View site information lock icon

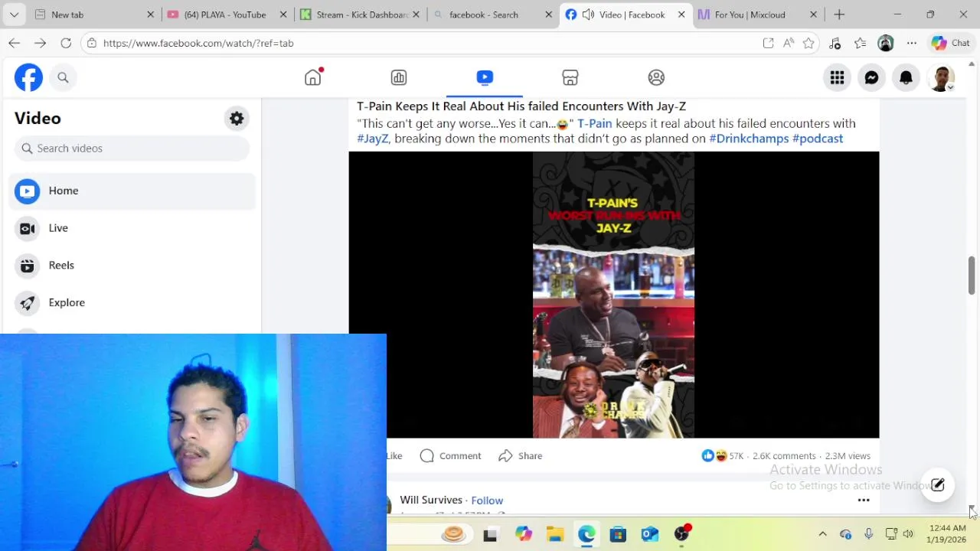92,43
